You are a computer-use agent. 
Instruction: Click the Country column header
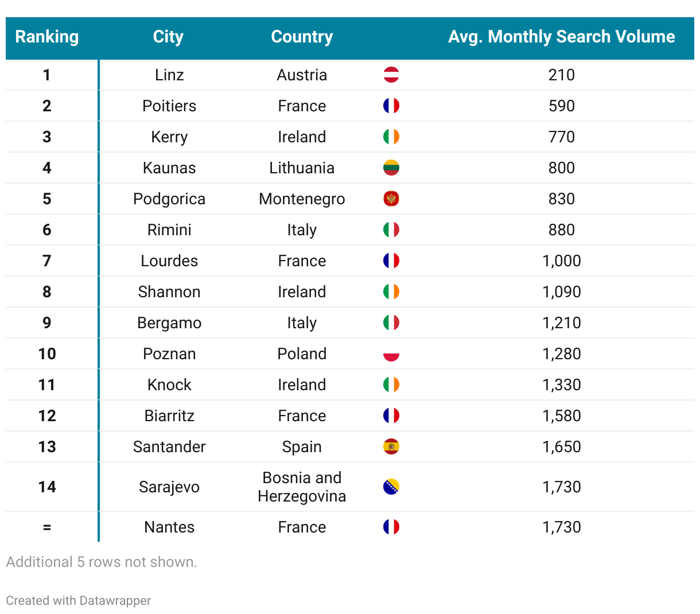click(x=302, y=37)
